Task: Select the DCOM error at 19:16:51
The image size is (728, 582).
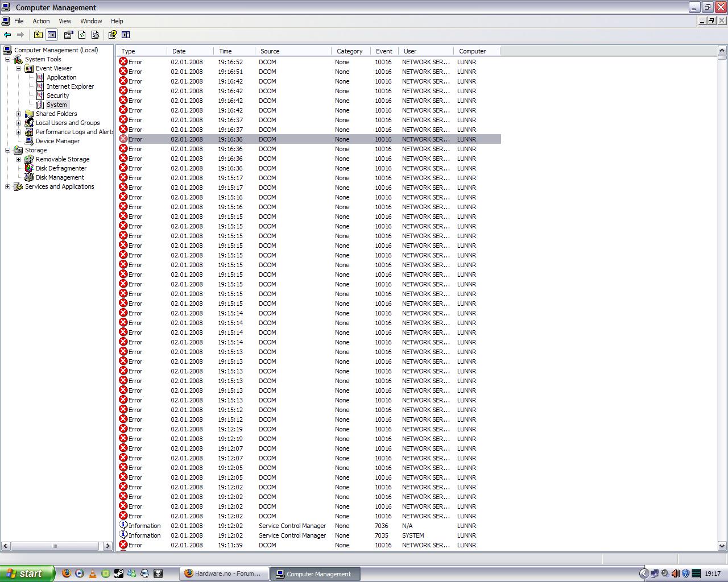Action: (x=309, y=72)
